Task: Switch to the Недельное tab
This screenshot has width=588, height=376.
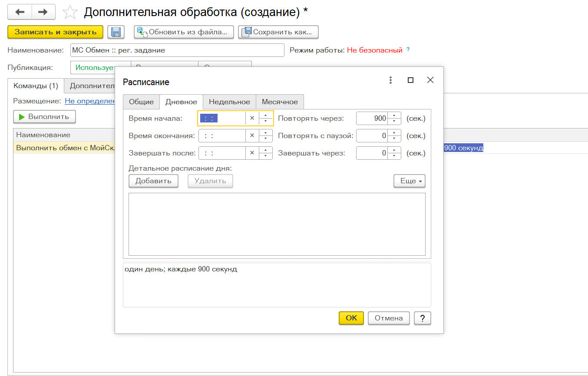Action: 229,102
